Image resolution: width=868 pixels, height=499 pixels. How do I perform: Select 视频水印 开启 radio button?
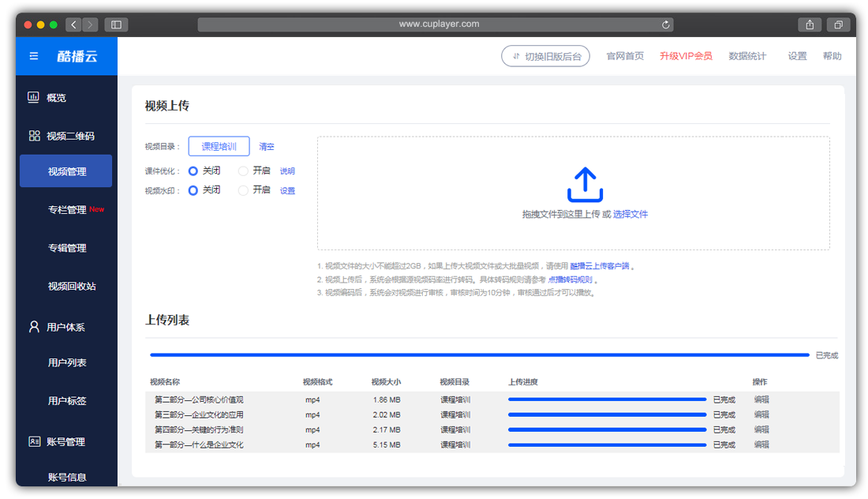[x=243, y=190]
